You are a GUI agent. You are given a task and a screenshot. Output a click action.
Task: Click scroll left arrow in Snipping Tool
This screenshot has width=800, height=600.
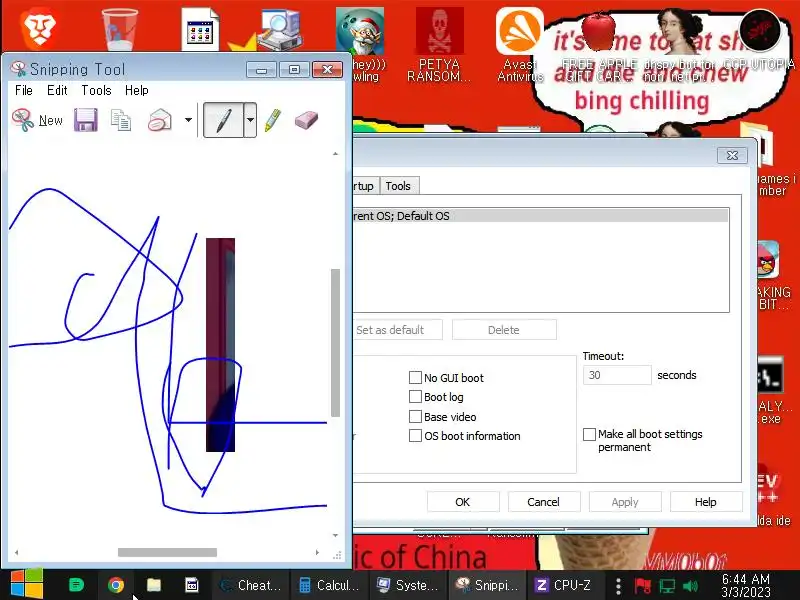coord(17,553)
